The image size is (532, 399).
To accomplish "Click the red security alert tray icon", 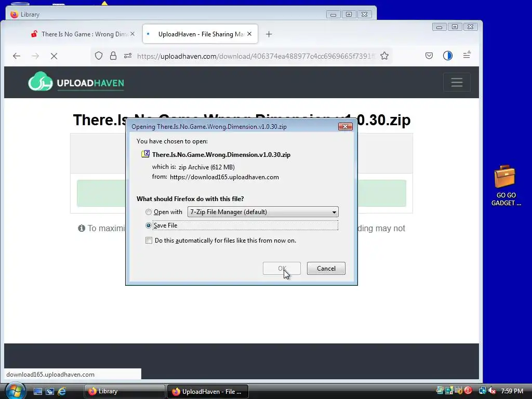I will click(468, 391).
